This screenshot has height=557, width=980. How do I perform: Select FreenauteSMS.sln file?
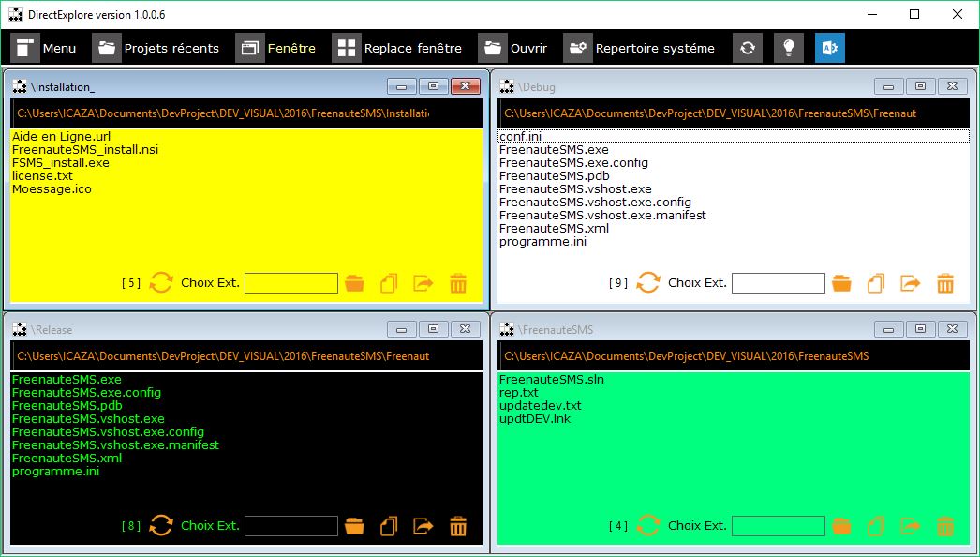pyautogui.click(x=552, y=379)
